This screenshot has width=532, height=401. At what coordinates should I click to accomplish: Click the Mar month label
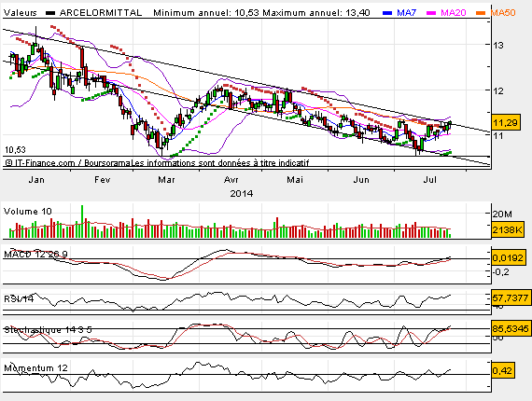pos(166,180)
